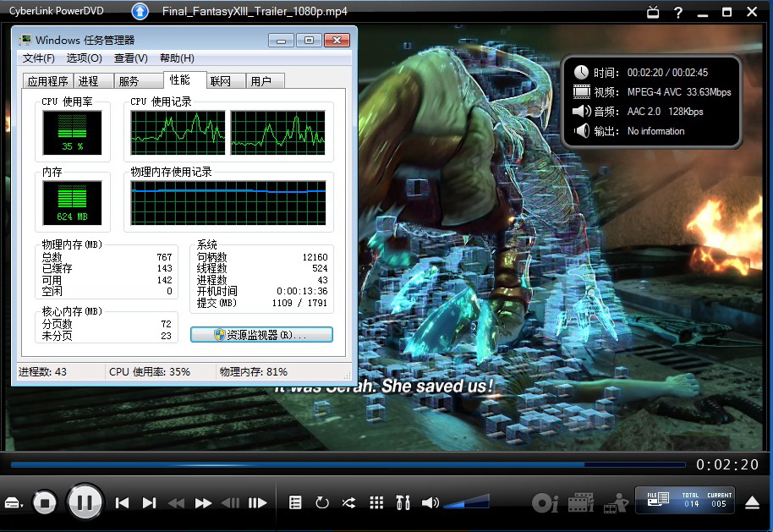Viewport: 773px width, 532px height.
Task: Click the 输出 speaker icon in the overlay
Action: click(x=581, y=130)
